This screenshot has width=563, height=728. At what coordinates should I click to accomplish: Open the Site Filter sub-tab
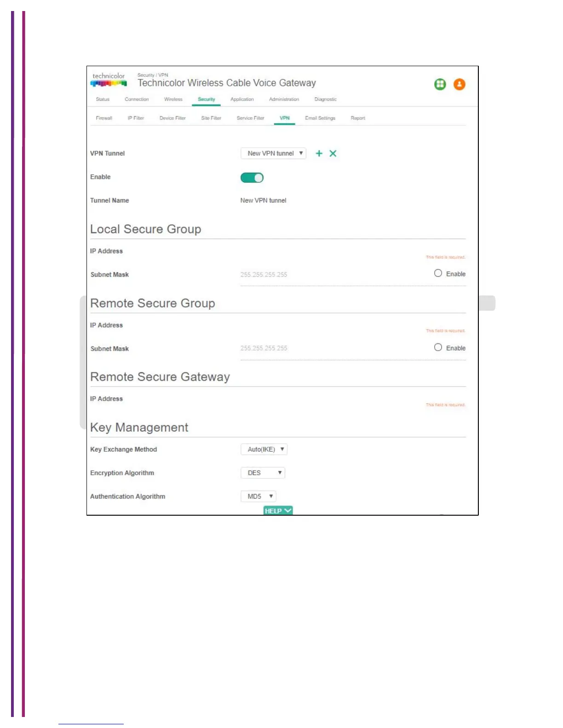(x=211, y=118)
